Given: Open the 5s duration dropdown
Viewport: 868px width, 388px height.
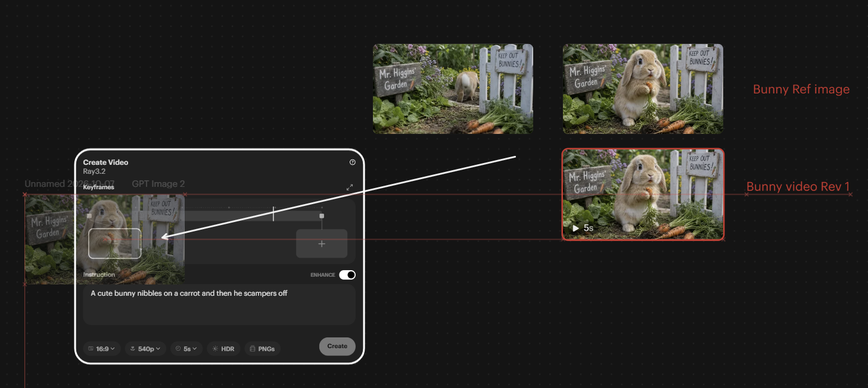Looking at the screenshot, I should 187,349.
